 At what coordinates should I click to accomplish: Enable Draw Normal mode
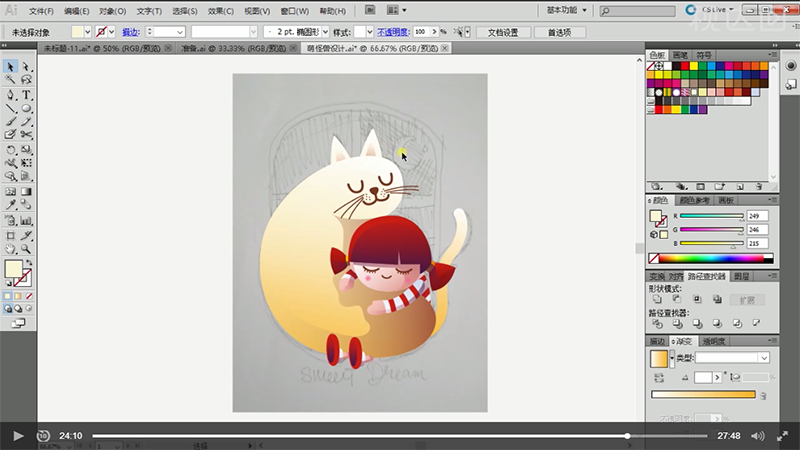(x=8, y=309)
